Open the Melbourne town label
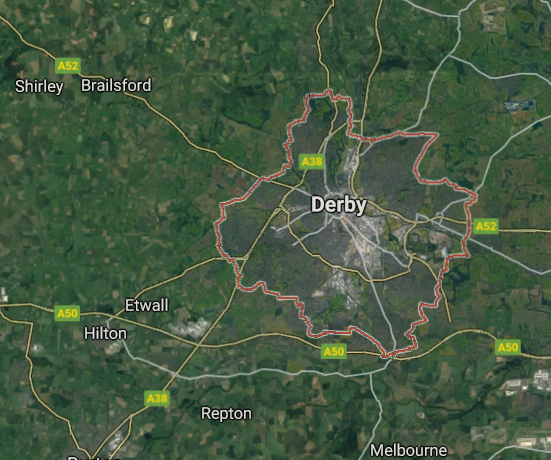Viewport: 551px width, 460px height. [x=409, y=451]
